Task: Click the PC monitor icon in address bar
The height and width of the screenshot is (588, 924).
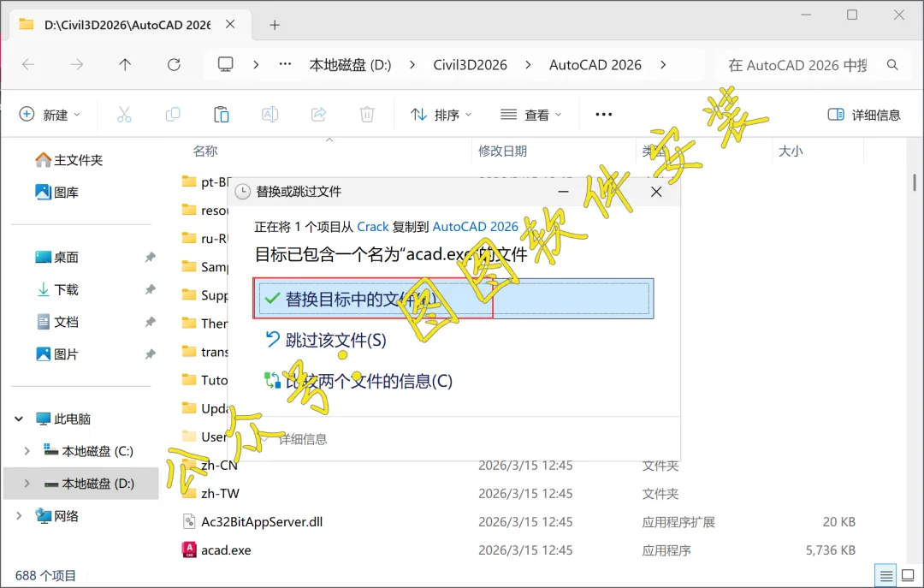Action: (x=225, y=64)
